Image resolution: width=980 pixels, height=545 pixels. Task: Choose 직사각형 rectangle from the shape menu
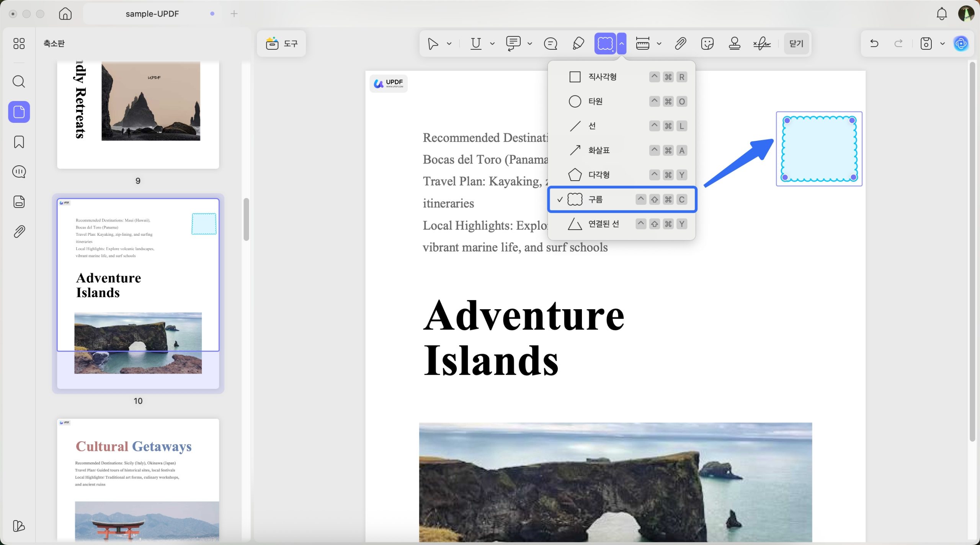pyautogui.click(x=602, y=77)
